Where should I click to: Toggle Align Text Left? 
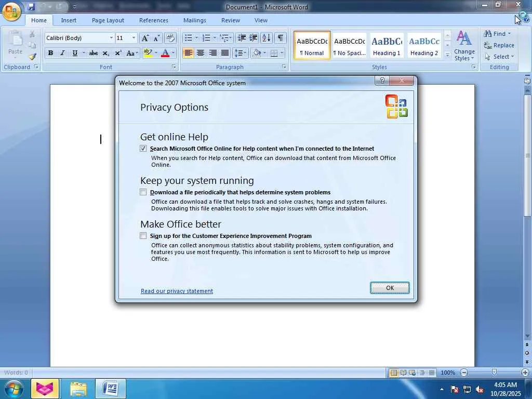(x=188, y=53)
